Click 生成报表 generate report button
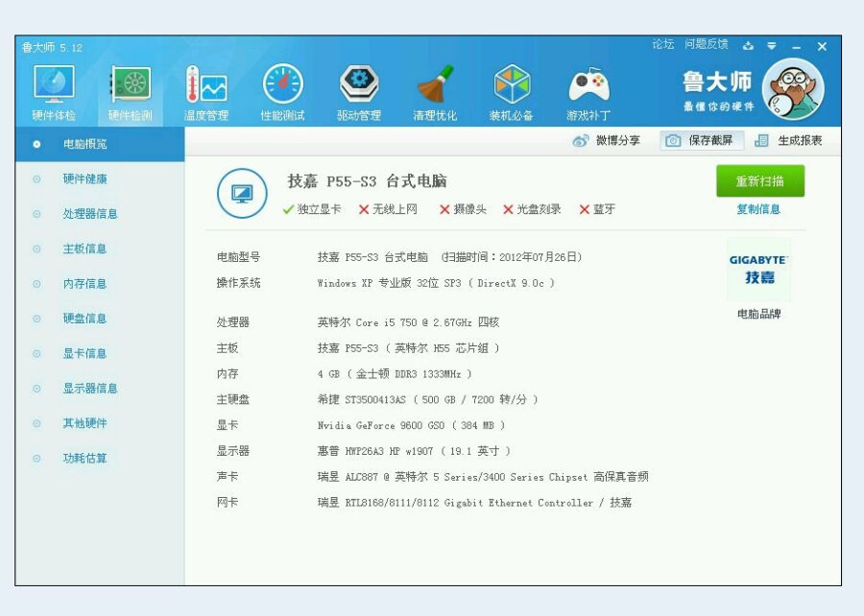 pos(788,141)
